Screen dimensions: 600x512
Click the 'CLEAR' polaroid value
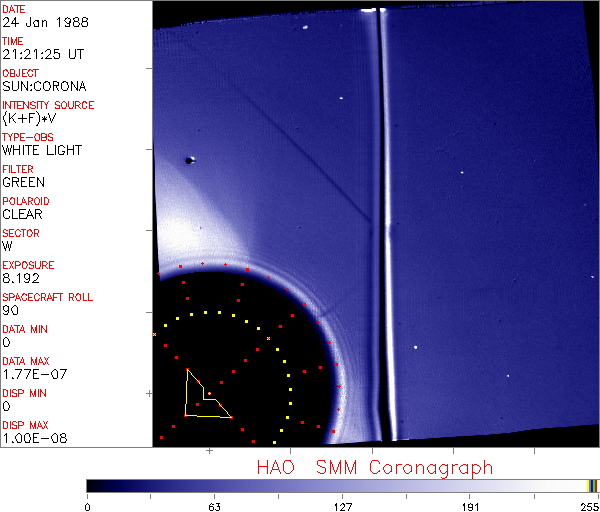(x=23, y=214)
